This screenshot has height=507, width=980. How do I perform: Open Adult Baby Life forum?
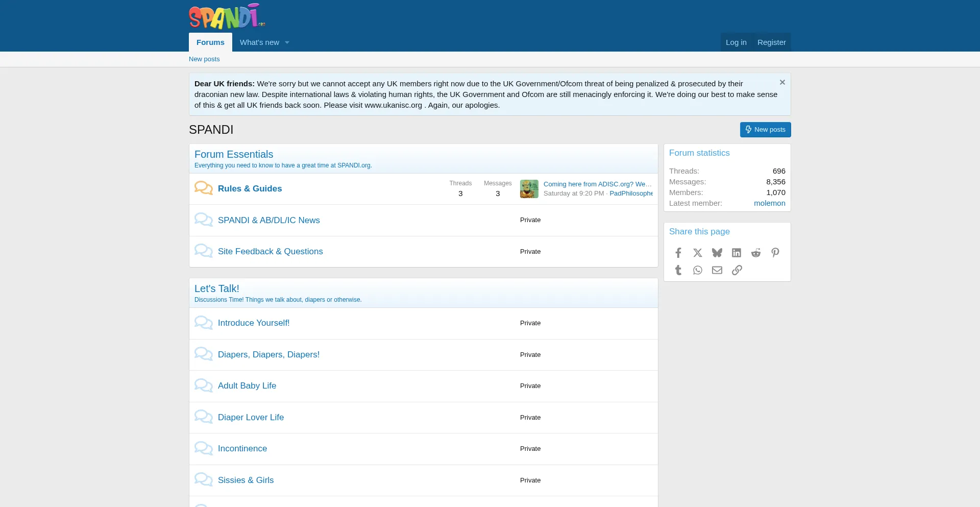(247, 386)
